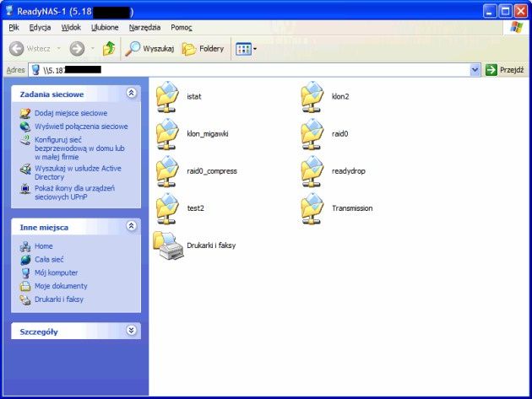Expand the Szczegóły panel
Viewport: 532px width, 399px height.
pos(131,330)
